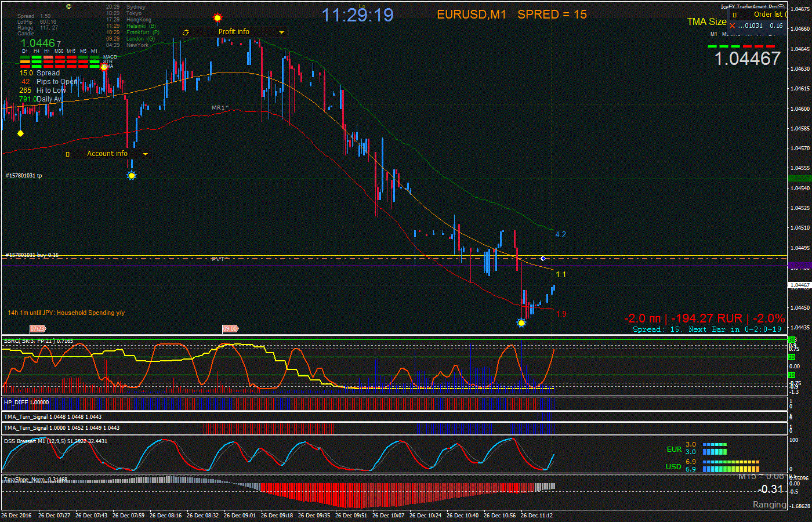The width and height of the screenshot is (812, 522).
Task: Click the Profit info panel title
Action: click(234, 32)
